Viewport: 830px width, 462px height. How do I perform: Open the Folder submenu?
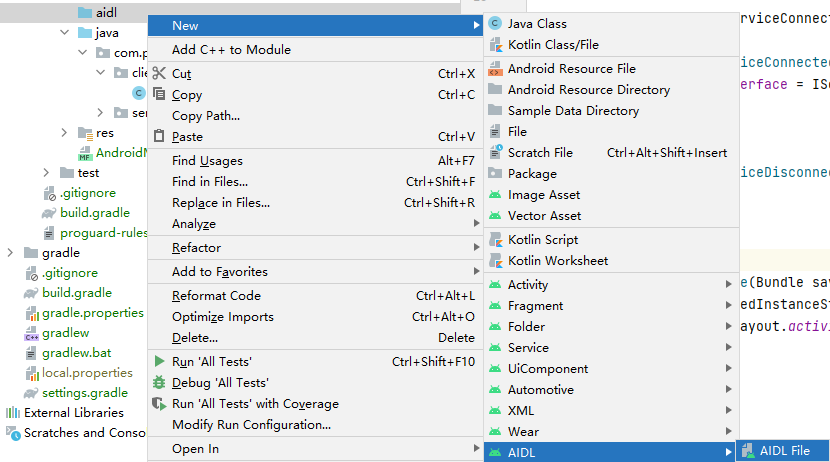[611, 327]
